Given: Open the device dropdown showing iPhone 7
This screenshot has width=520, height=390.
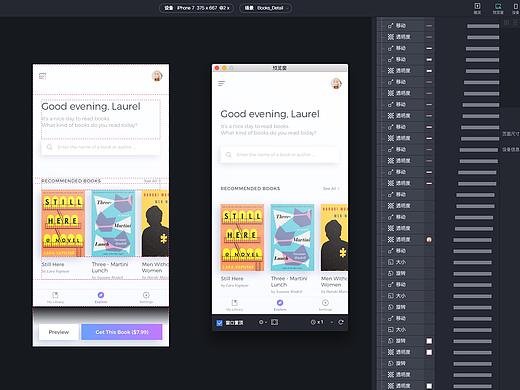Looking at the screenshot, I should pos(196,8).
